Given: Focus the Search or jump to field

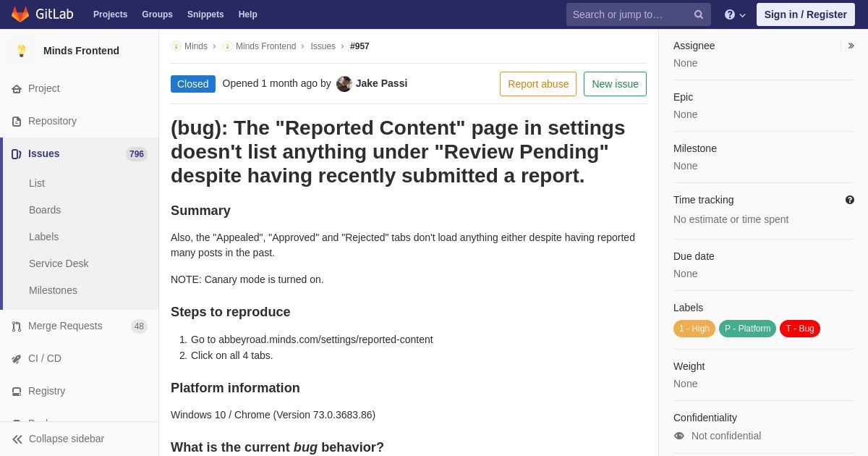Looking at the screenshot, I should pos(639,14).
